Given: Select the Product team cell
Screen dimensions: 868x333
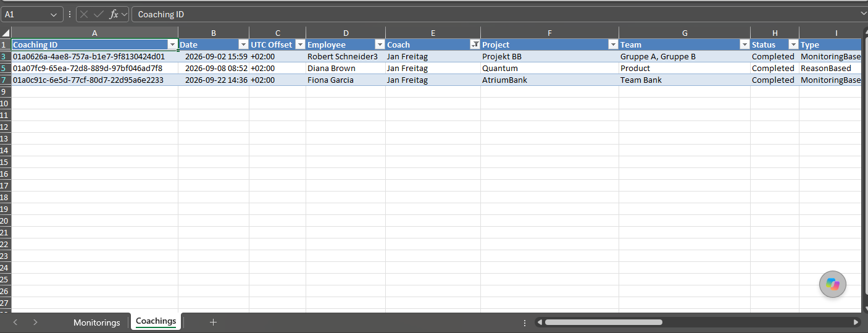Looking at the screenshot, I should (x=685, y=68).
